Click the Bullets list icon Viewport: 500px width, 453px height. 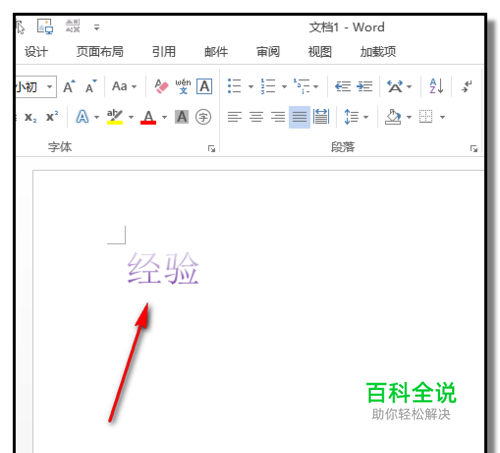pos(234,86)
